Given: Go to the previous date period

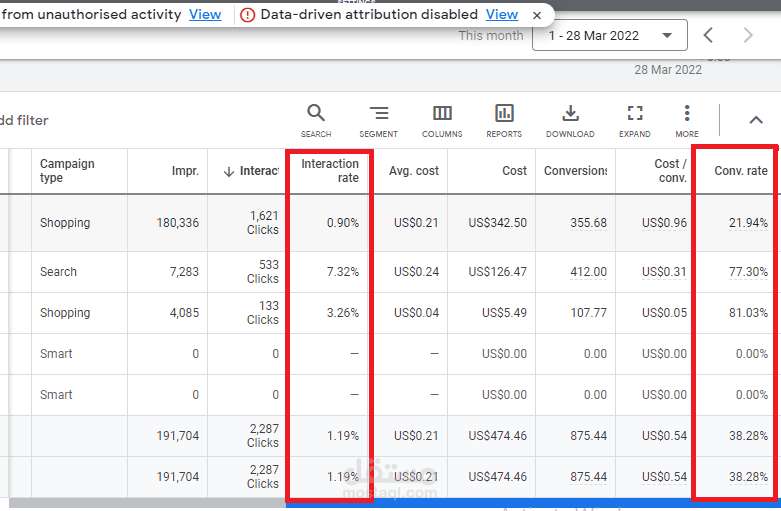Looking at the screenshot, I should (x=708, y=35).
